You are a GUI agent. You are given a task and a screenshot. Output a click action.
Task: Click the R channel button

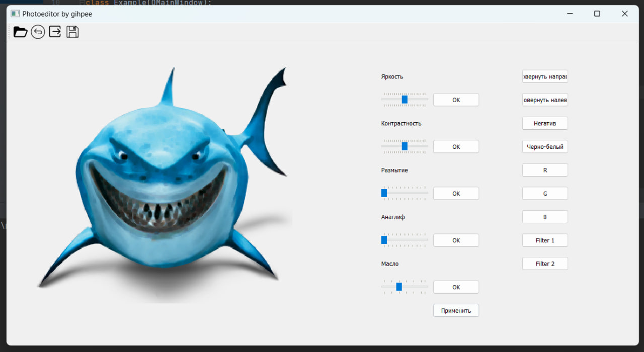[x=545, y=170]
